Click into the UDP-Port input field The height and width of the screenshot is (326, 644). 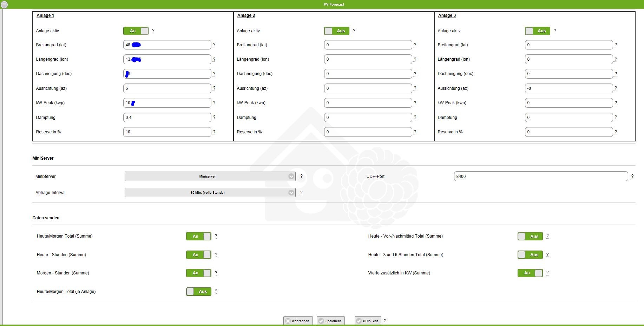coord(540,177)
